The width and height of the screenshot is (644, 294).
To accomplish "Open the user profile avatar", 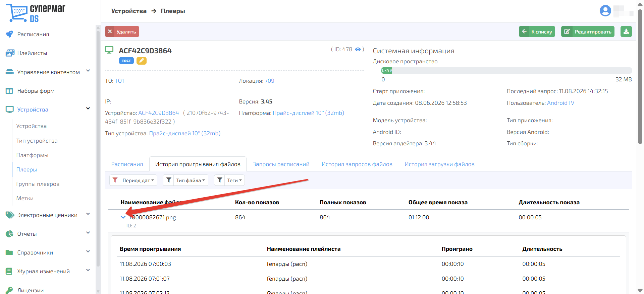I will [605, 11].
